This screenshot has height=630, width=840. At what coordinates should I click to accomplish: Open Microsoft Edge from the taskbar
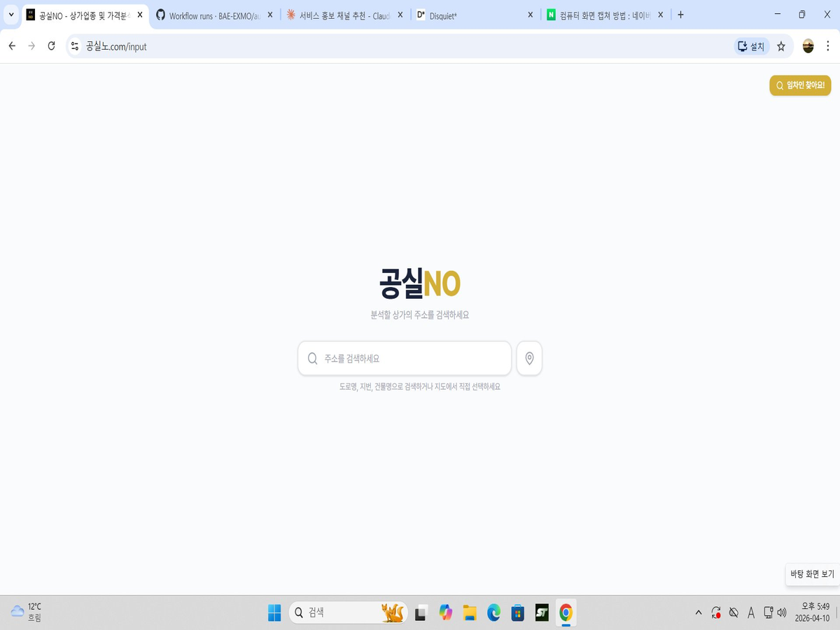tap(494, 613)
